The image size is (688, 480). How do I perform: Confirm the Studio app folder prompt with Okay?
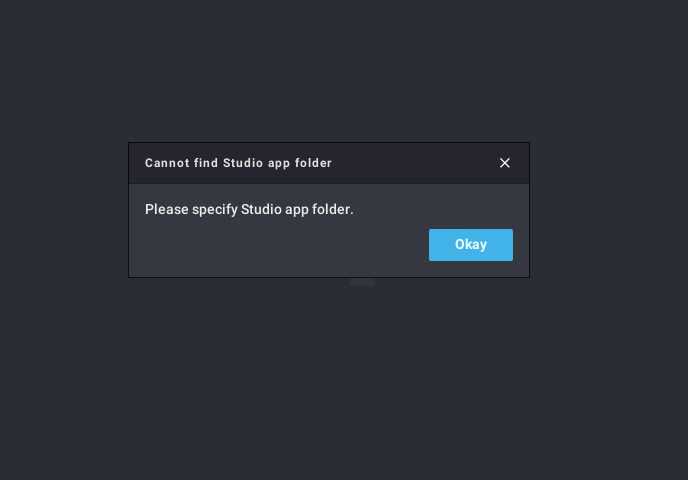471,245
